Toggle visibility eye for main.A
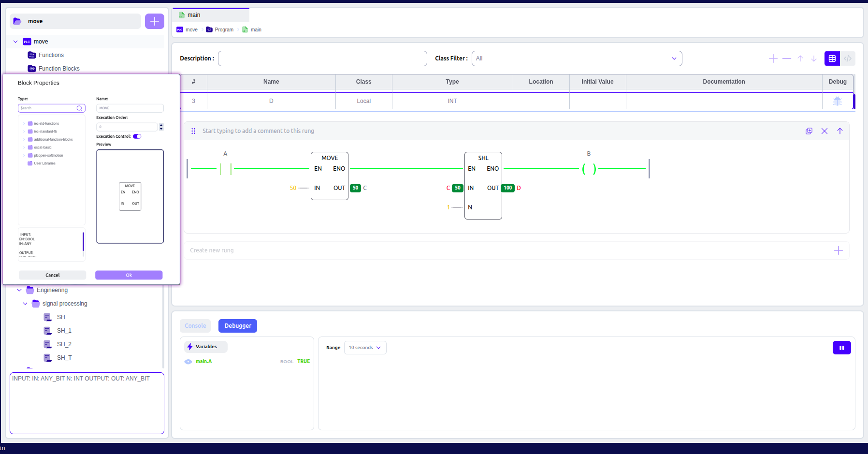868x454 pixels. point(188,362)
